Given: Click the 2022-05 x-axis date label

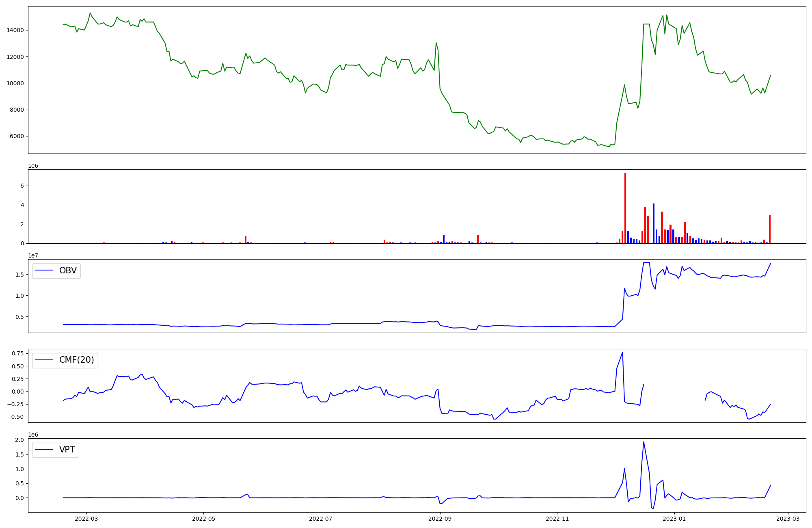Looking at the screenshot, I should click(x=203, y=518).
